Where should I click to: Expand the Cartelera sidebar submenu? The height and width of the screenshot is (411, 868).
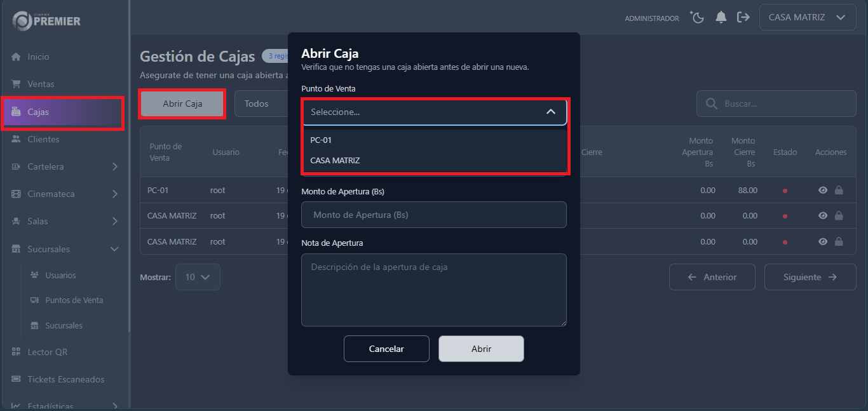[x=114, y=166]
